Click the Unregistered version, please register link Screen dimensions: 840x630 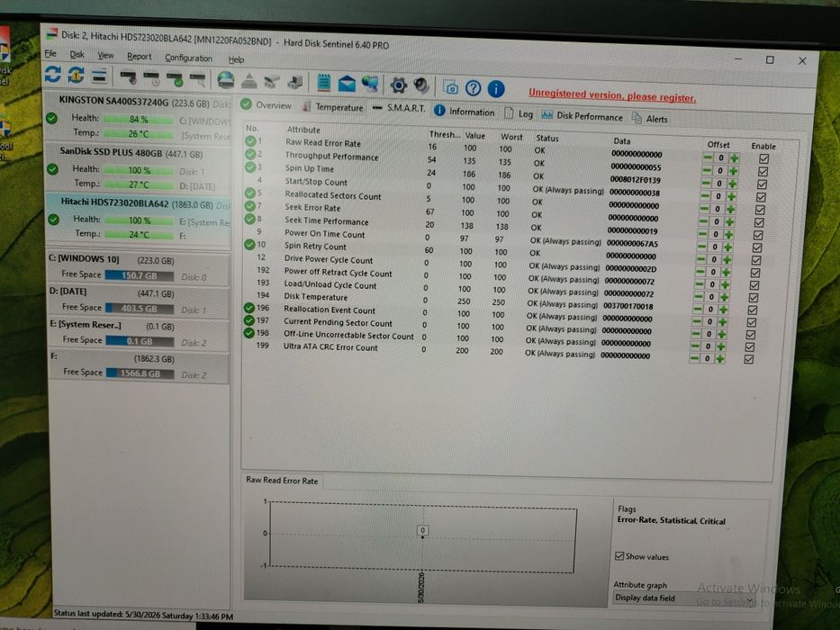point(612,95)
